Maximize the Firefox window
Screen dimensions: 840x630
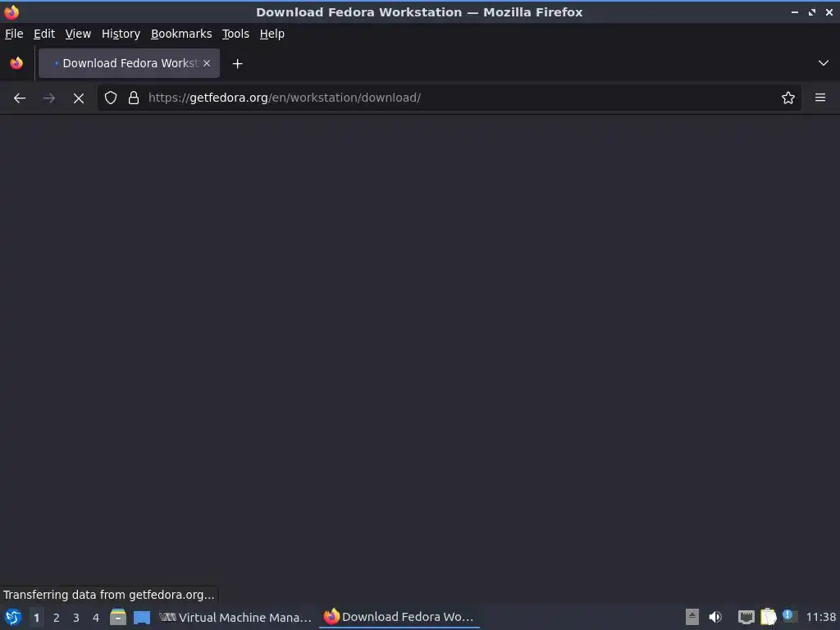(x=812, y=11)
